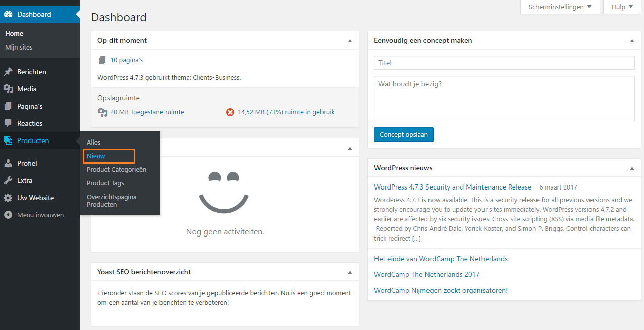
Task: Click the Titel input field
Action: coord(504,63)
